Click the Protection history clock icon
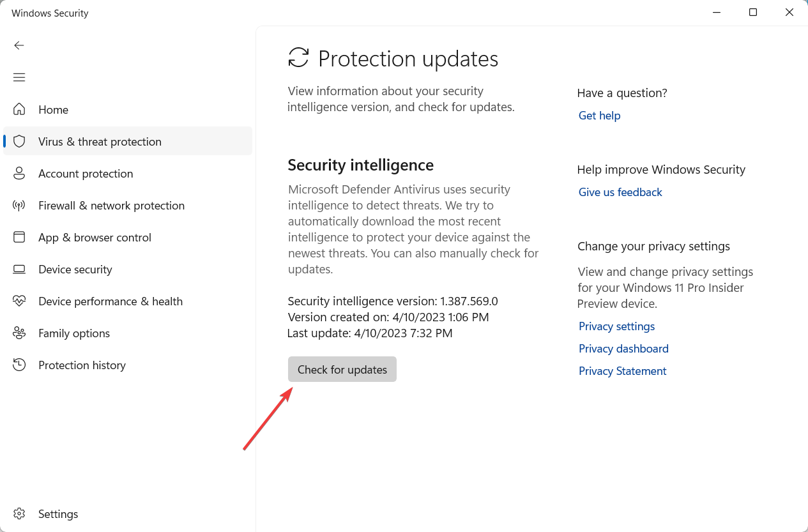 (19, 365)
